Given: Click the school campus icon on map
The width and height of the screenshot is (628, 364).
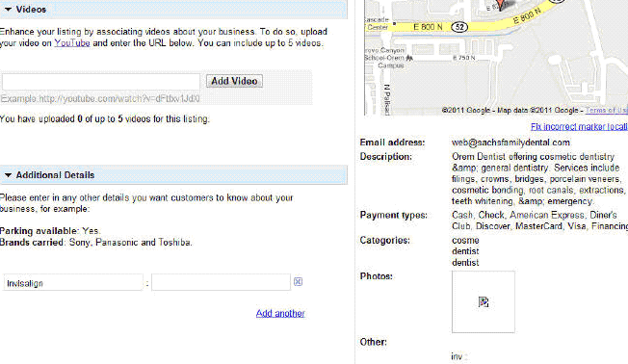Looking at the screenshot, I should pyautogui.click(x=409, y=58).
